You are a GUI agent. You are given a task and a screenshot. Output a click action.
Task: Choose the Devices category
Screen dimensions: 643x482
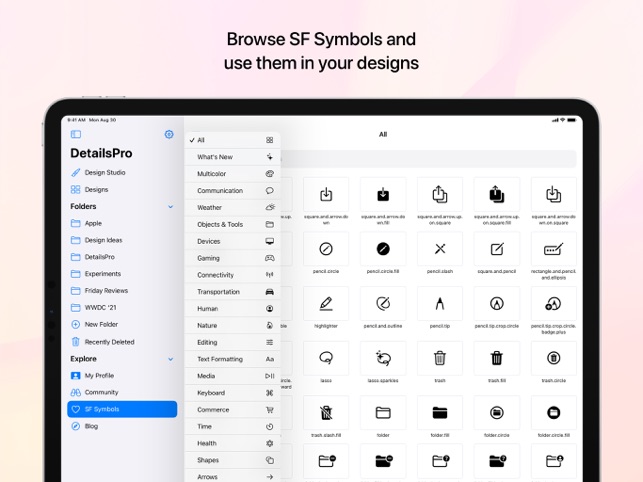[x=233, y=241]
